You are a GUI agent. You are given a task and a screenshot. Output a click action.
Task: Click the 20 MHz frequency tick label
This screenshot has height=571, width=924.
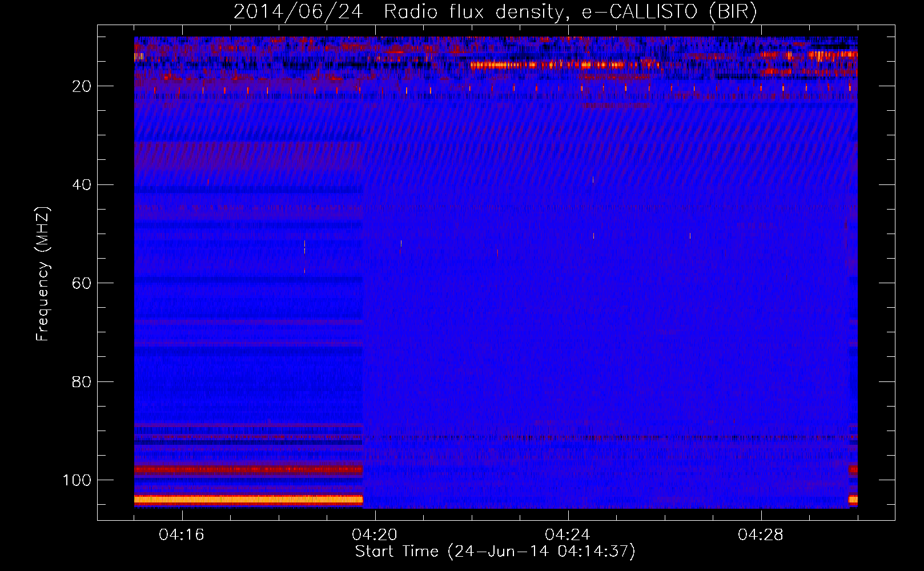pos(82,86)
